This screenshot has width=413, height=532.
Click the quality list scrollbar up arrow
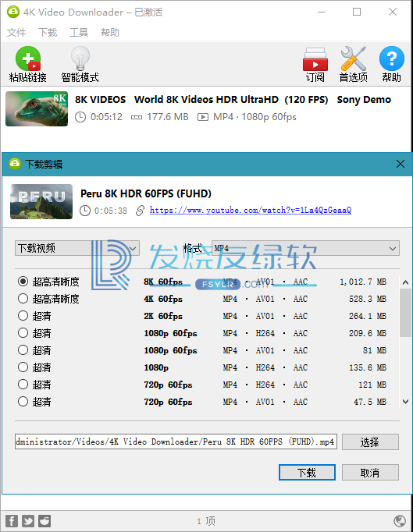[x=405, y=282]
